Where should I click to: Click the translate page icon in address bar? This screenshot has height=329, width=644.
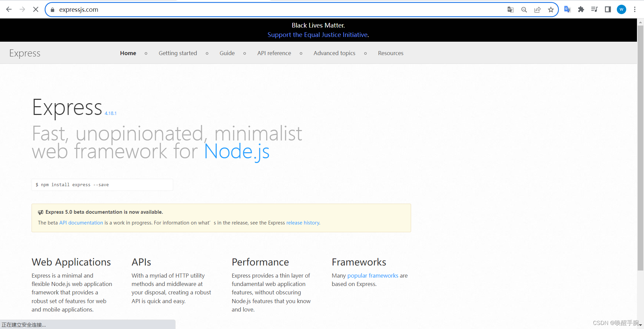coord(510,10)
